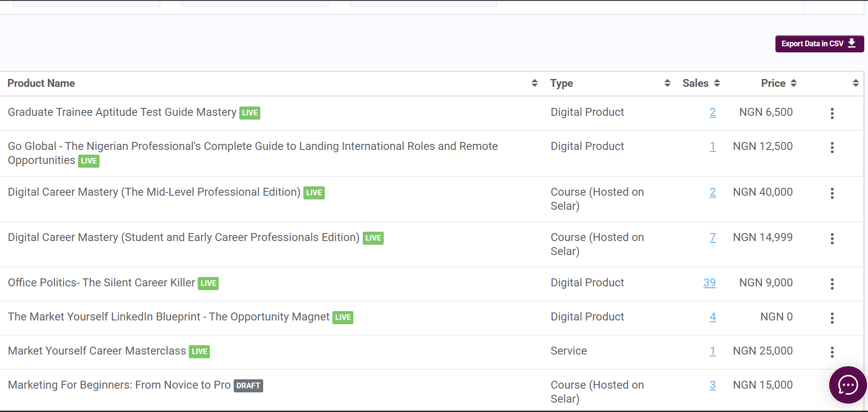View 2 sales of Mid-Level Professional Edition

(x=713, y=192)
